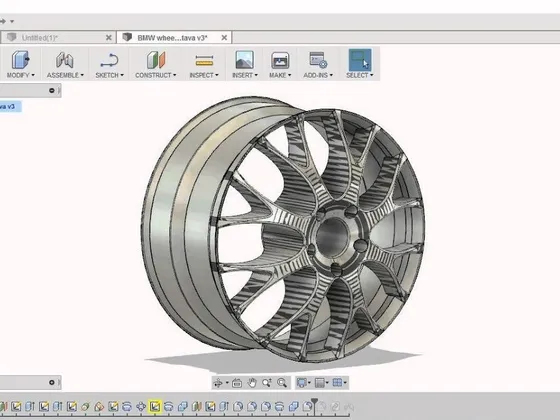Open the SELECT dropdown menu
This screenshot has width=560, height=420.
(359, 75)
